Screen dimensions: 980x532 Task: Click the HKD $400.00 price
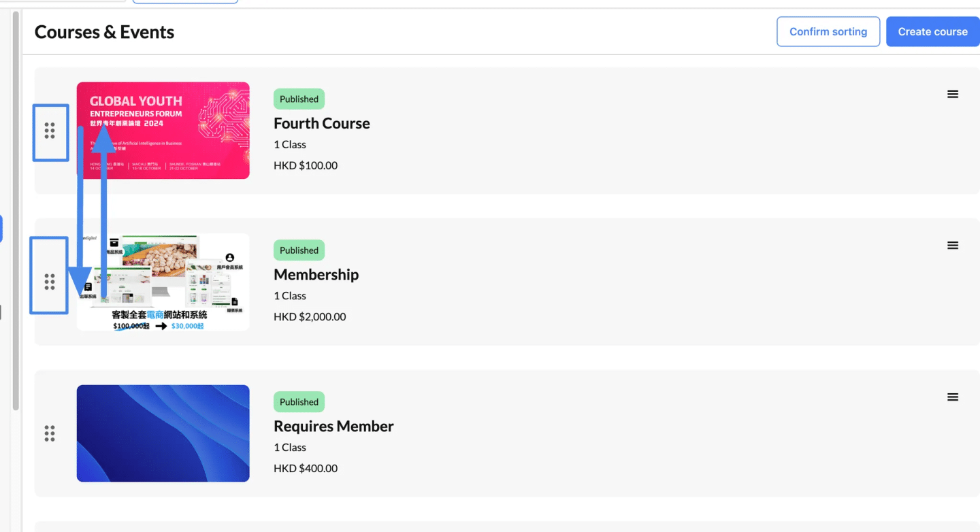click(x=306, y=468)
